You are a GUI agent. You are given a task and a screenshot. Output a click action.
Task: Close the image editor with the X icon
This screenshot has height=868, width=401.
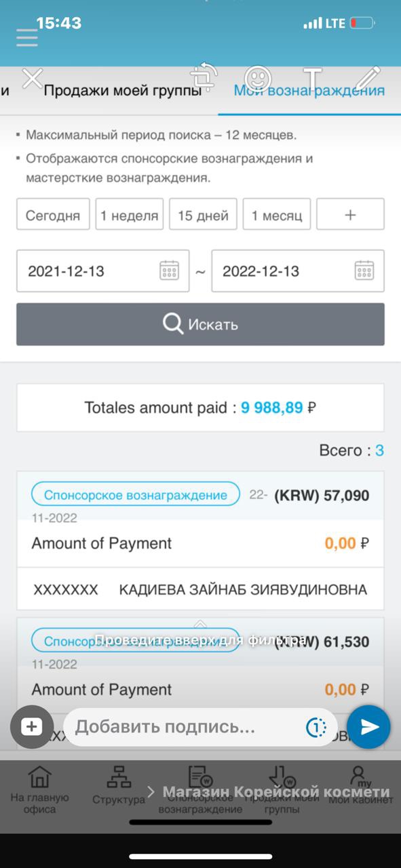point(33,79)
